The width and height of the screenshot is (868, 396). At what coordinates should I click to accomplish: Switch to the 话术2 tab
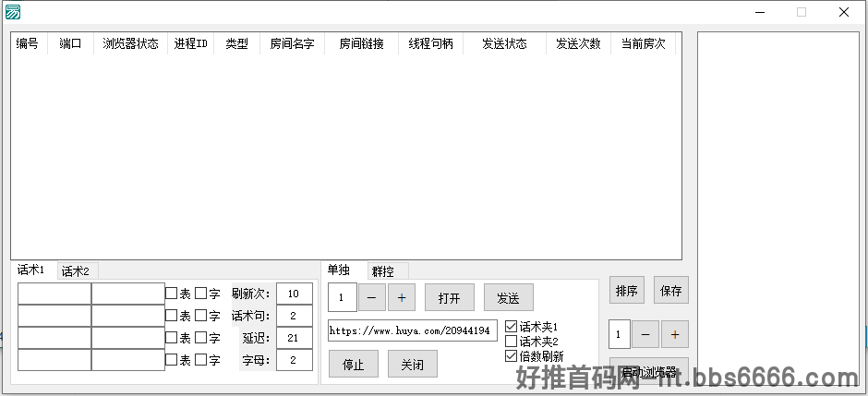77,271
